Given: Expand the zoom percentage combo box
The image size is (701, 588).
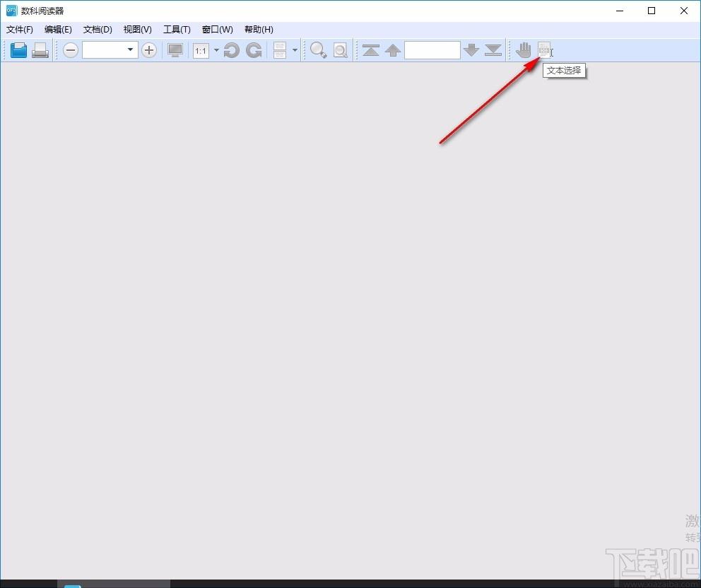Looking at the screenshot, I should tap(110, 49).
